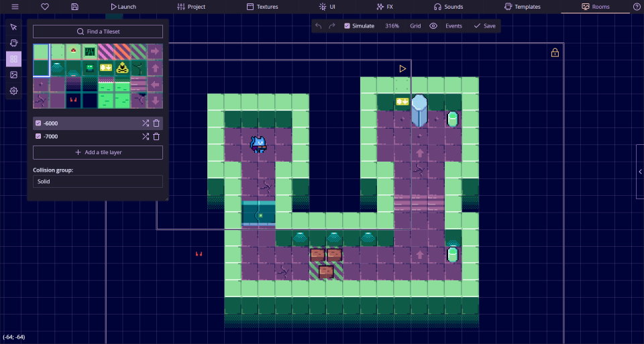Open the Sounds tab

448,7
